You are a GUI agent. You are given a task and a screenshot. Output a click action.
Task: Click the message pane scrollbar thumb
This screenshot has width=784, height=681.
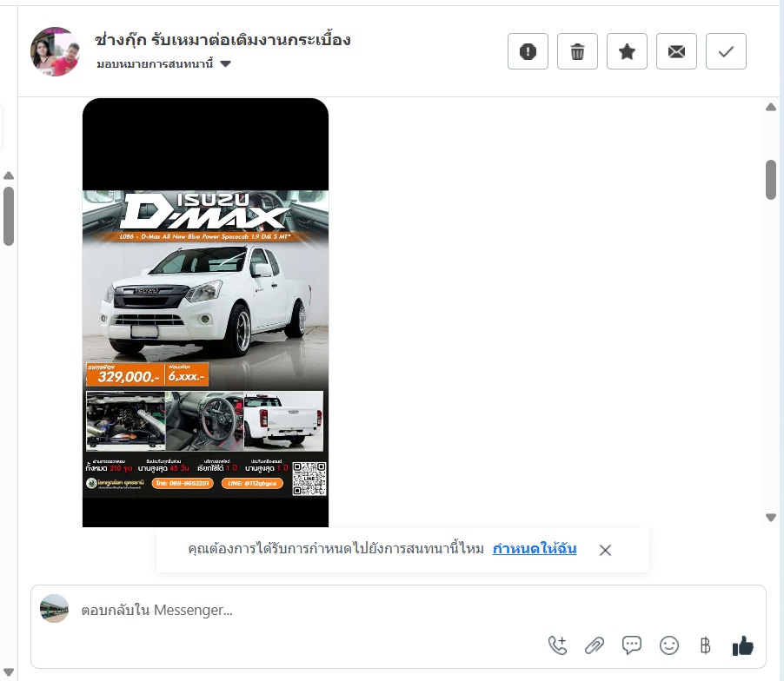point(771,180)
